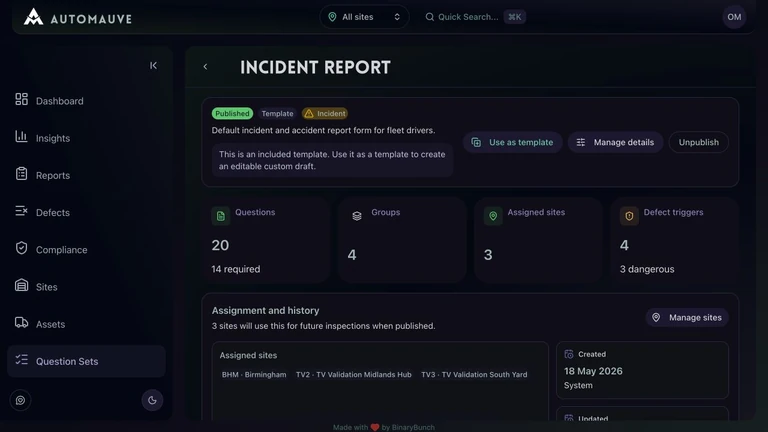Click the Defects list icon
Viewport: 768px width, 432px height.
point(21,211)
